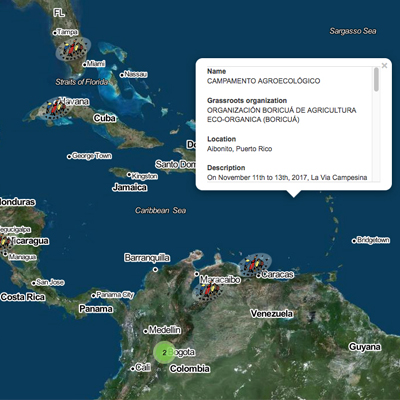Click the popup's vertical scrollbar thumb

[x=376, y=79]
